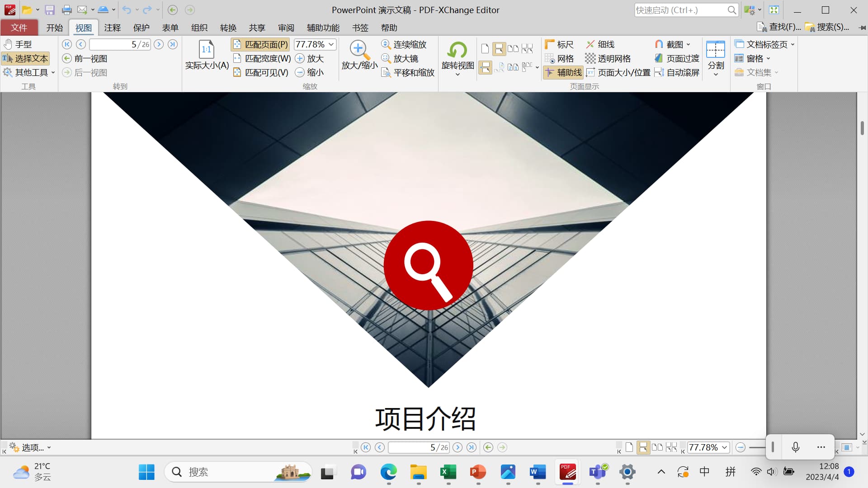Launch 平移和缩放 pan and zoom
The height and width of the screenshot is (488, 868).
pos(408,72)
